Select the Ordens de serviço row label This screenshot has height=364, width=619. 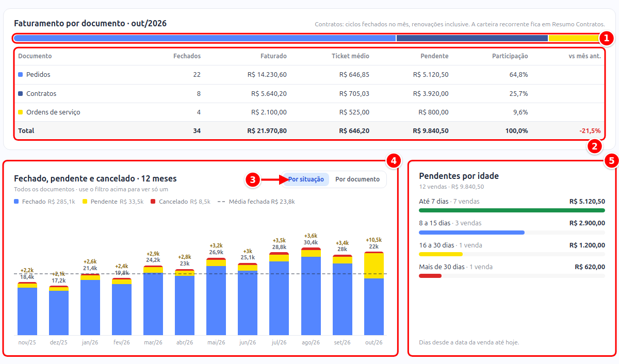click(53, 112)
